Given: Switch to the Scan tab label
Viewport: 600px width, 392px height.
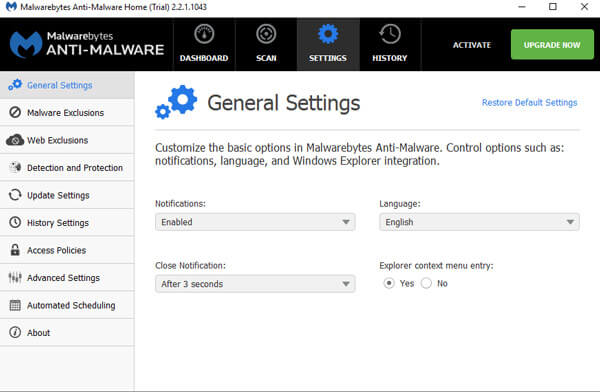Looking at the screenshot, I should click(x=266, y=58).
